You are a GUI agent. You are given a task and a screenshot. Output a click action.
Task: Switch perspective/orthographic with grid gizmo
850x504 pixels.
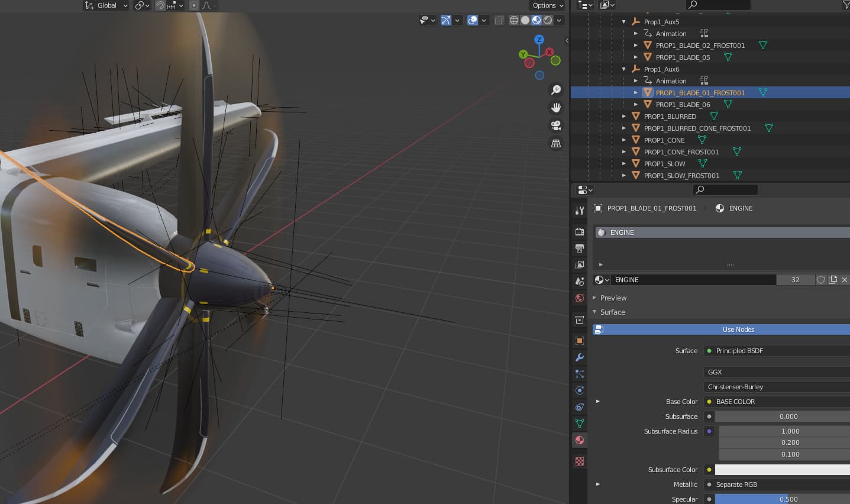(556, 143)
